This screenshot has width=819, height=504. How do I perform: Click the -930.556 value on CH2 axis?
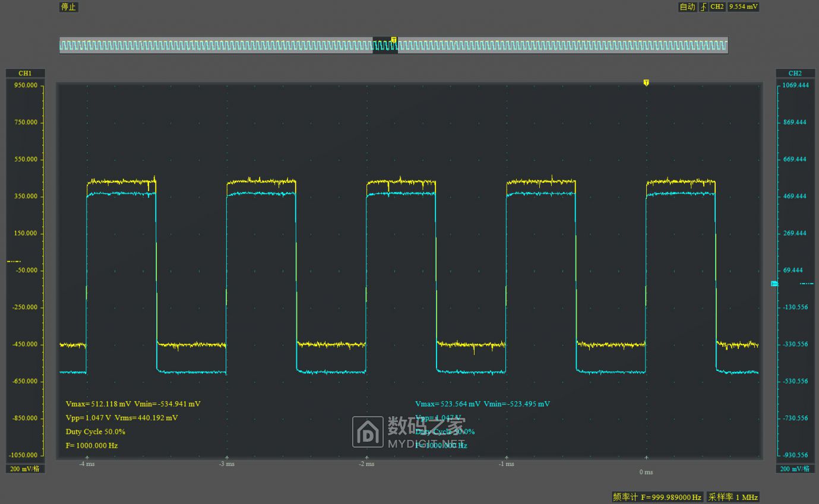(x=796, y=455)
